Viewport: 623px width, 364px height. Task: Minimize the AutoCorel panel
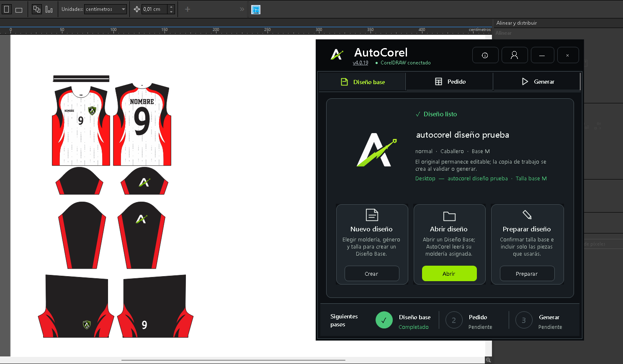[x=542, y=55]
